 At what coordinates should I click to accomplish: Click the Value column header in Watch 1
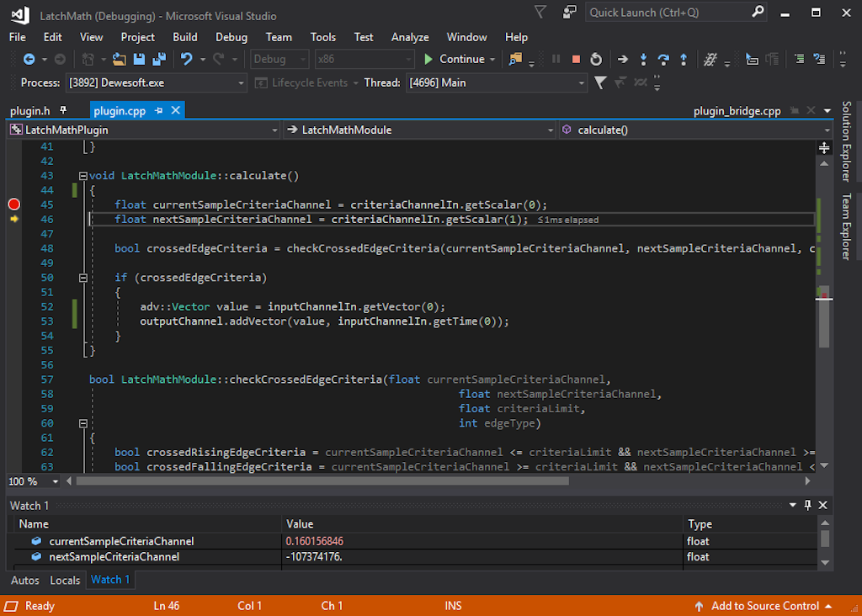pos(482,523)
